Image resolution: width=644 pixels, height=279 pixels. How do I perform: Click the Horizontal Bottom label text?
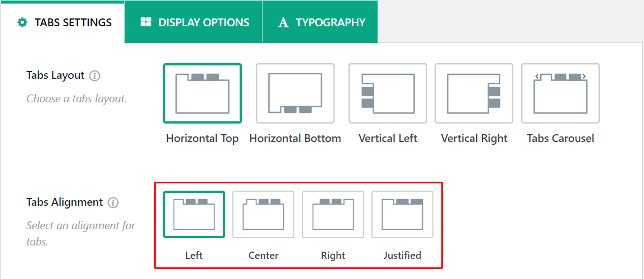pyautogui.click(x=295, y=139)
